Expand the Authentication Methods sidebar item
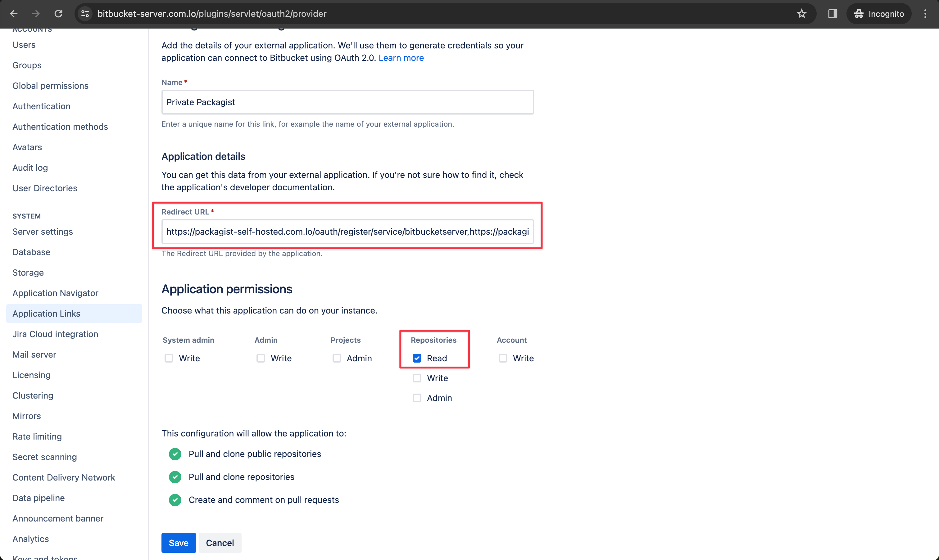This screenshot has height=560, width=939. pos(60,126)
